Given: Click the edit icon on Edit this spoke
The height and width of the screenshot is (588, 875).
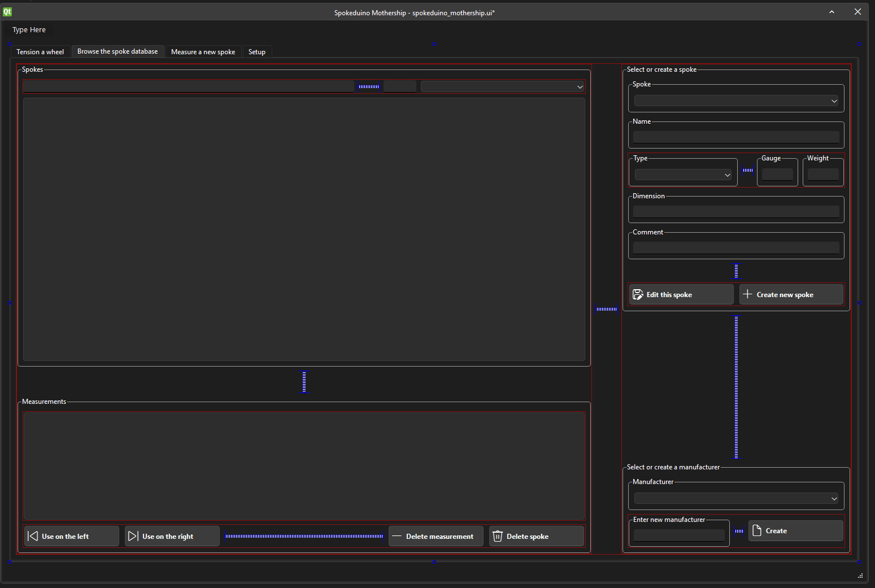Looking at the screenshot, I should [x=638, y=294].
